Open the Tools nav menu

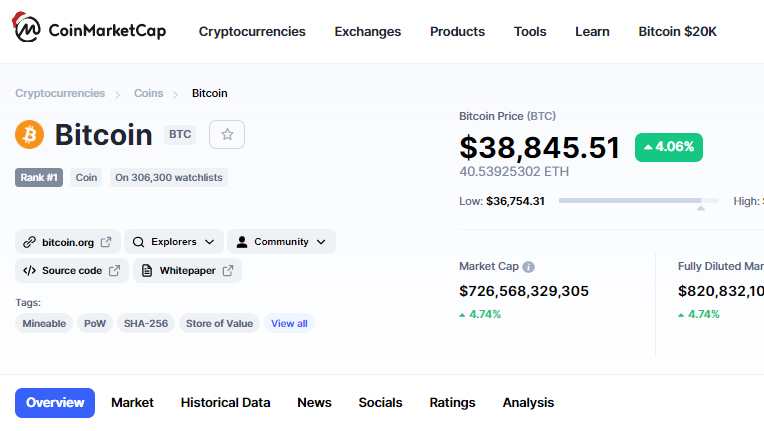pyautogui.click(x=530, y=32)
